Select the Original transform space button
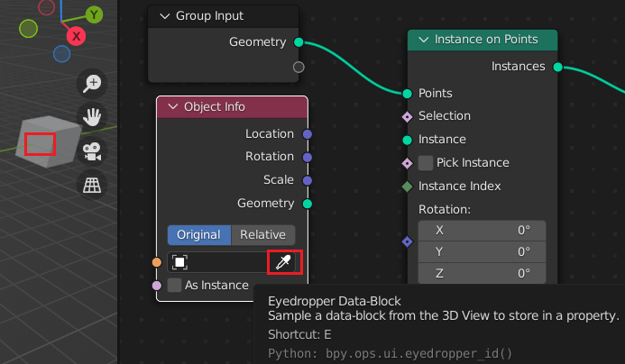The image size is (625, 364). pyautogui.click(x=198, y=234)
